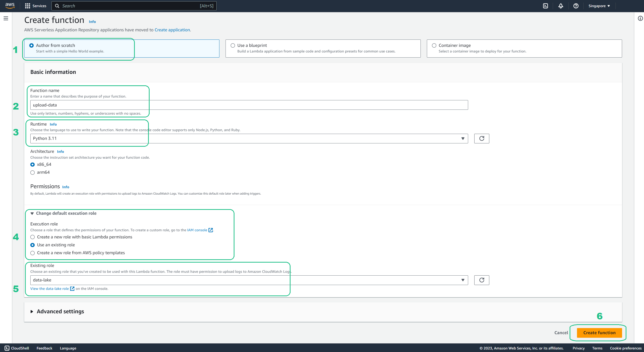Open the help question mark menu
644x352 pixels.
(x=576, y=6)
